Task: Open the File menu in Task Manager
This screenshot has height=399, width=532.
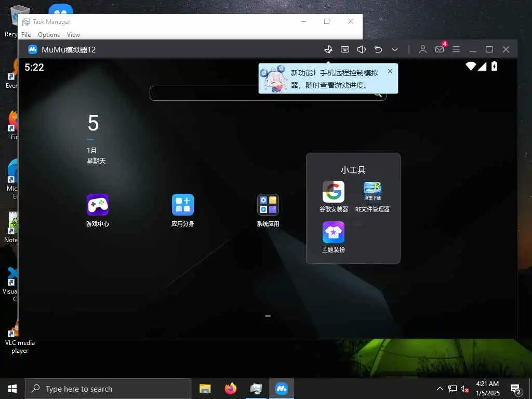Action: pos(26,35)
